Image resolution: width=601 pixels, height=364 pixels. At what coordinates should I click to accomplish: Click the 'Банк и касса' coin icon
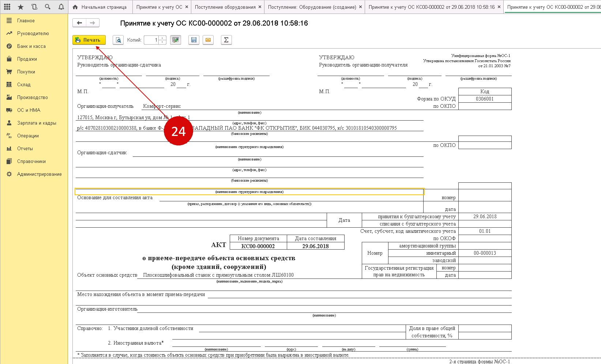click(x=9, y=46)
